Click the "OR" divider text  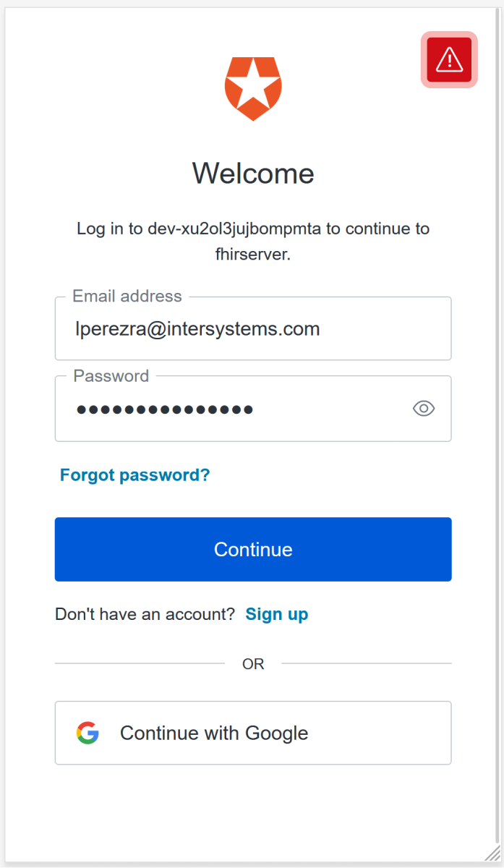tap(253, 664)
